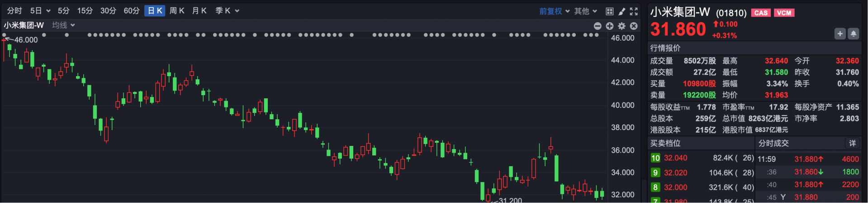Select the drawing brush tool
The height and width of the screenshot is (203, 868).
(x=621, y=11)
